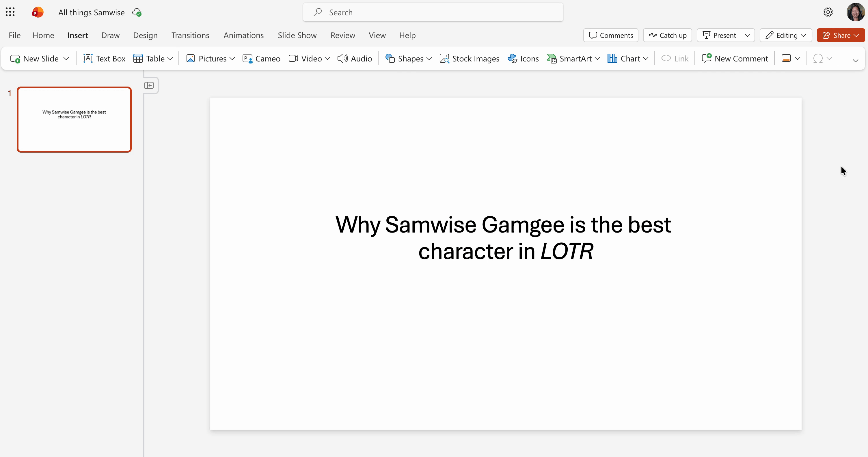The width and height of the screenshot is (868, 457).
Task: Open the header footer dropdown arrow
Action: coord(798,59)
